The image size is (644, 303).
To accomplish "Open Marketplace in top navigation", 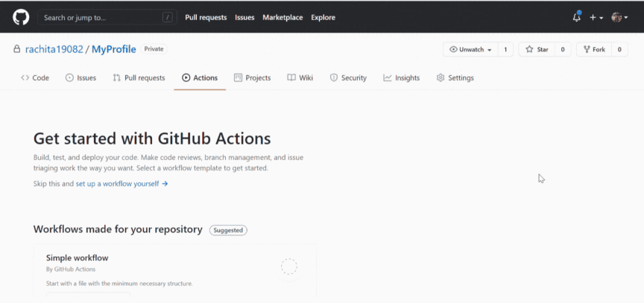I will [x=282, y=17].
